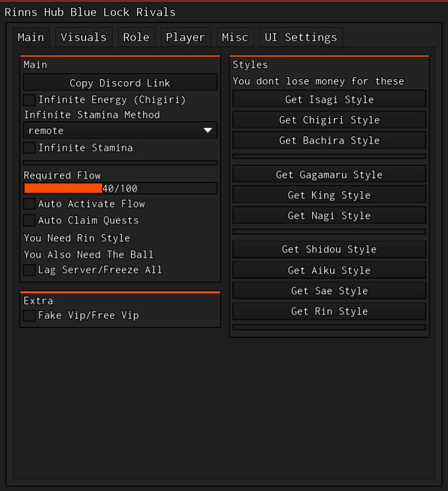Open the UI Settings tab
The image size is (448, 491).
300,38
